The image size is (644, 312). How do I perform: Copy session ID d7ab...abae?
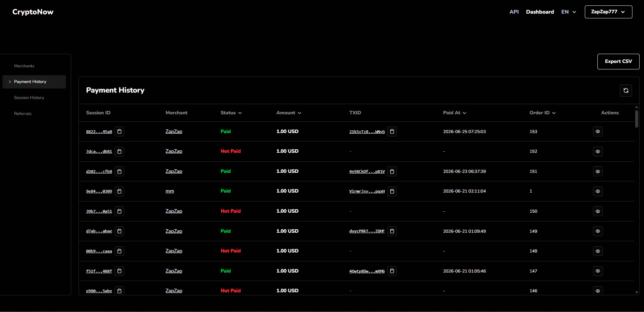coord(119,231)
